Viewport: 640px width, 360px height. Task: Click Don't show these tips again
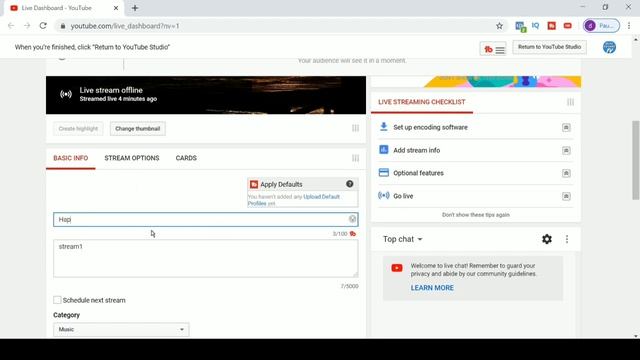click(476, 215)
